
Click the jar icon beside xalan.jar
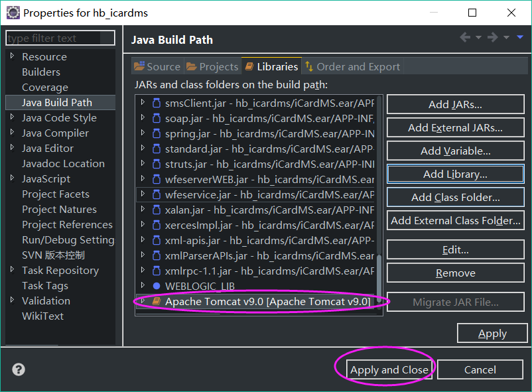pyautogui.click(x=157, y=210)
